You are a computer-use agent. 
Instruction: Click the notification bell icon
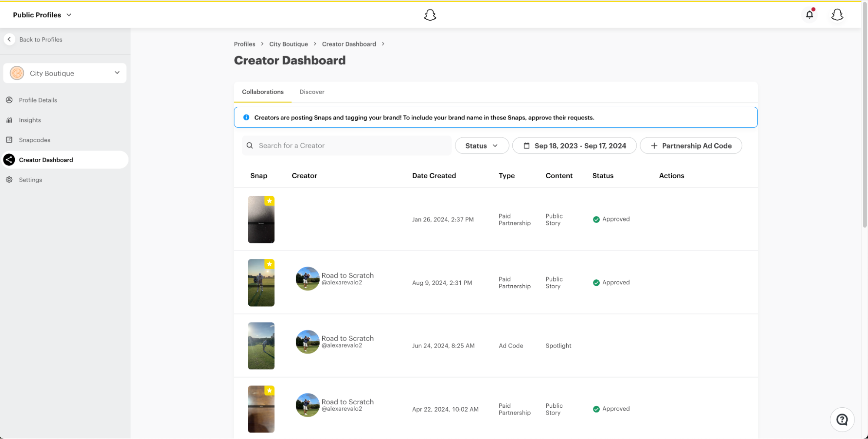(809, 15)
